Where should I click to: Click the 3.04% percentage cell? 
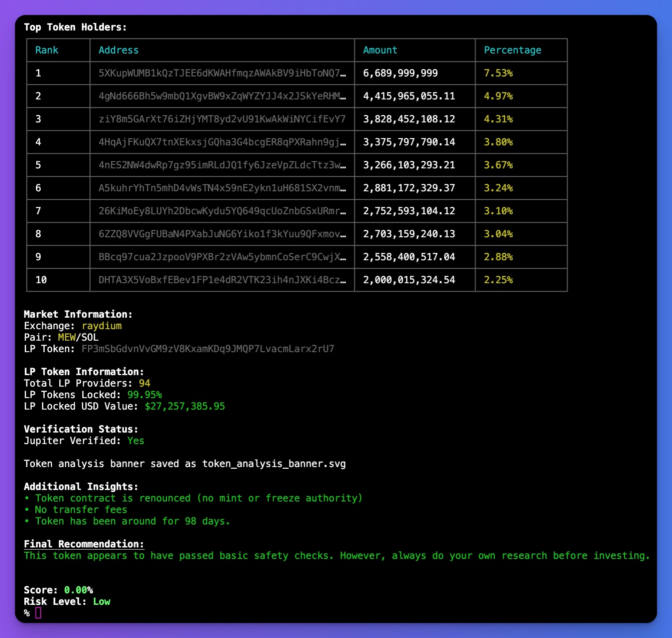coord(498,234)
